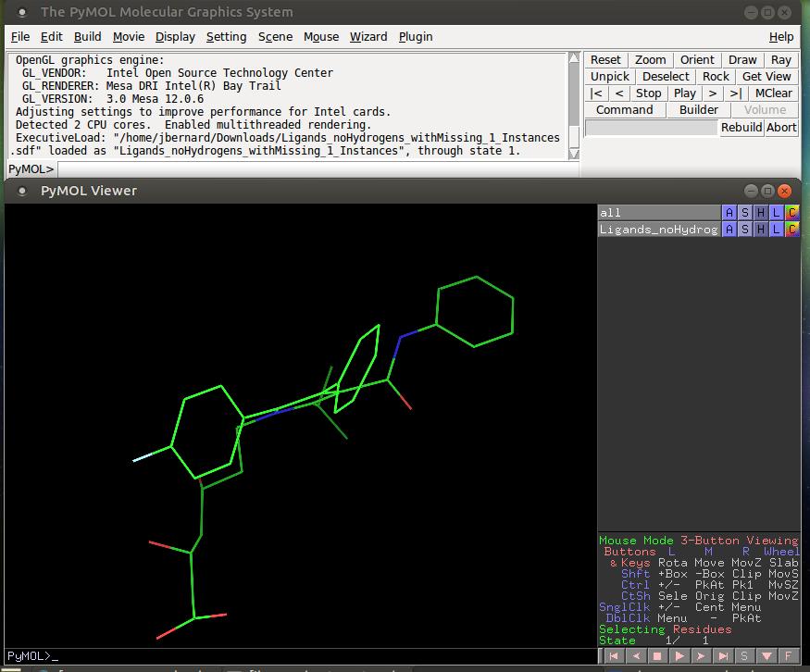
Task: Advance one frame with step-forward icon
Action: (x=702, y=655)
